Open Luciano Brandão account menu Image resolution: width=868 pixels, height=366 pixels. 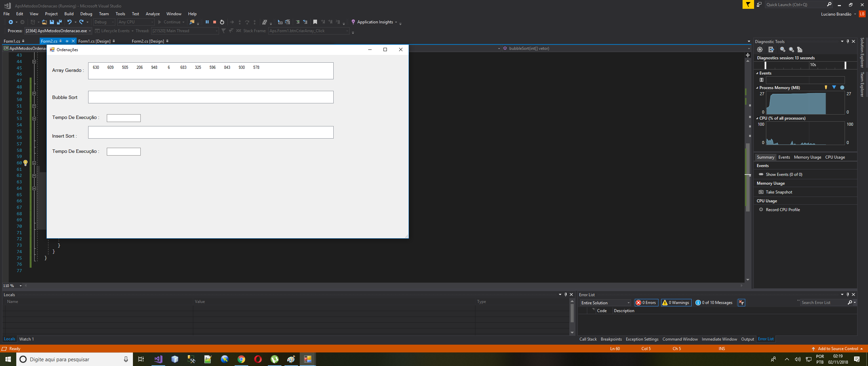[x=838, y=14]
